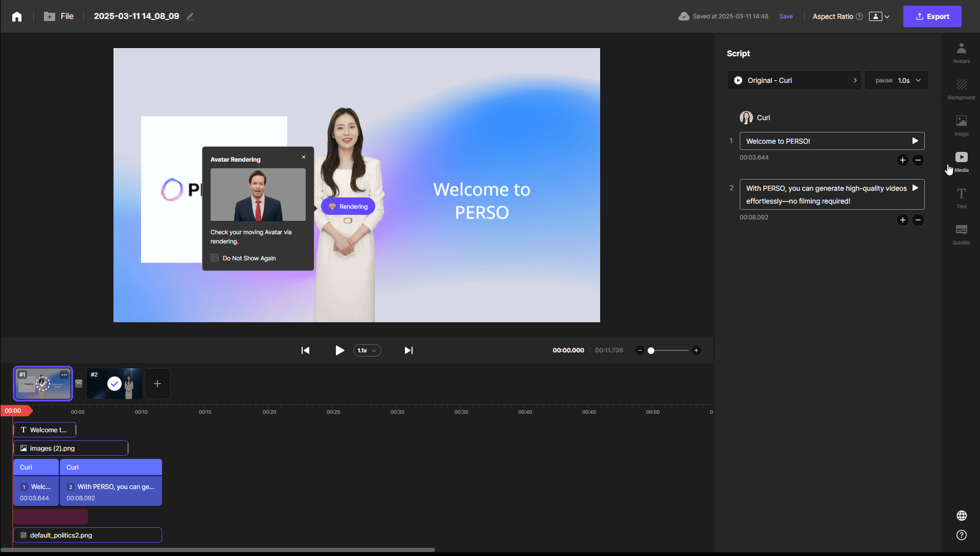Open the pause 1.0s dropdown
This screenshot has height=556, width=980.
[896, 80]
